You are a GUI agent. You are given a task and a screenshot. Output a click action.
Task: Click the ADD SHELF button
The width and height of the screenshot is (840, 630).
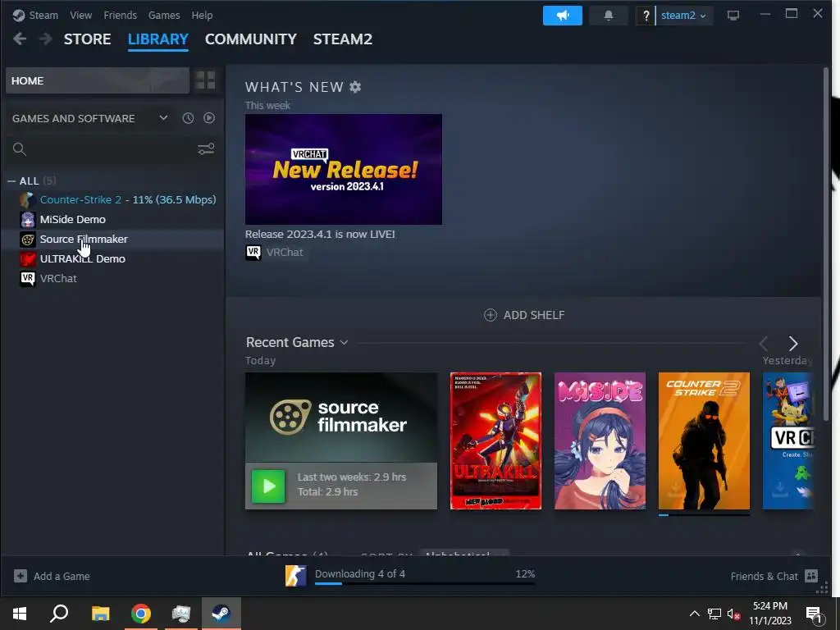(524, 315)
